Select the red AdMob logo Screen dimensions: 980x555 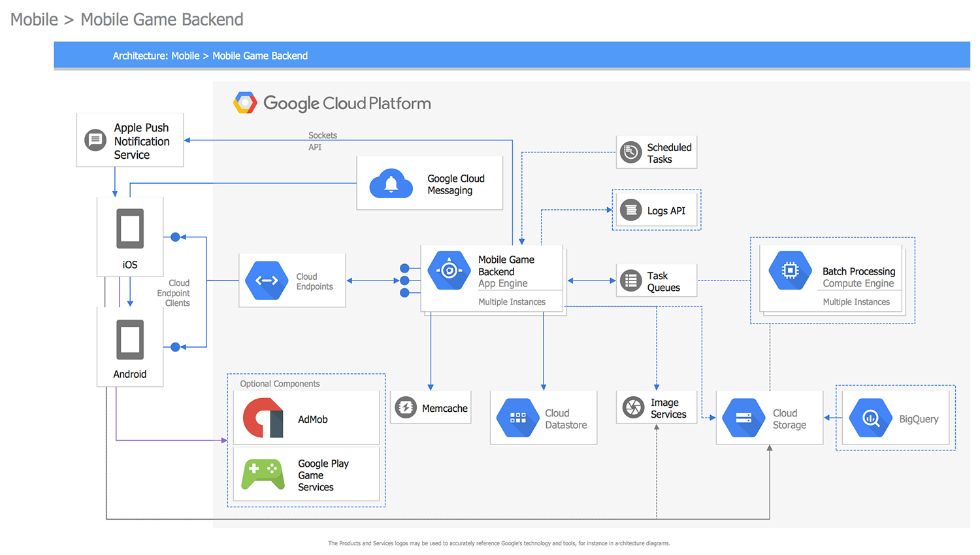[x=263, y=418]
